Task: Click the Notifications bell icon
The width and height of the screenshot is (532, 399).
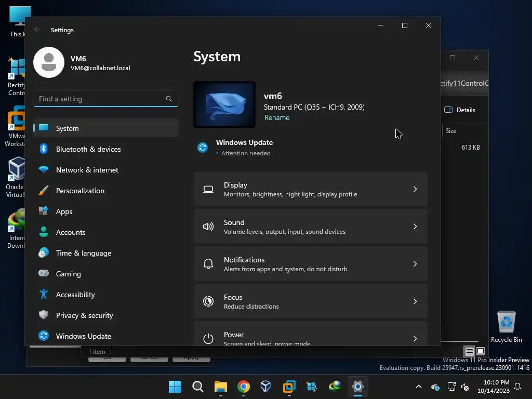Action: tap(208, 263)
